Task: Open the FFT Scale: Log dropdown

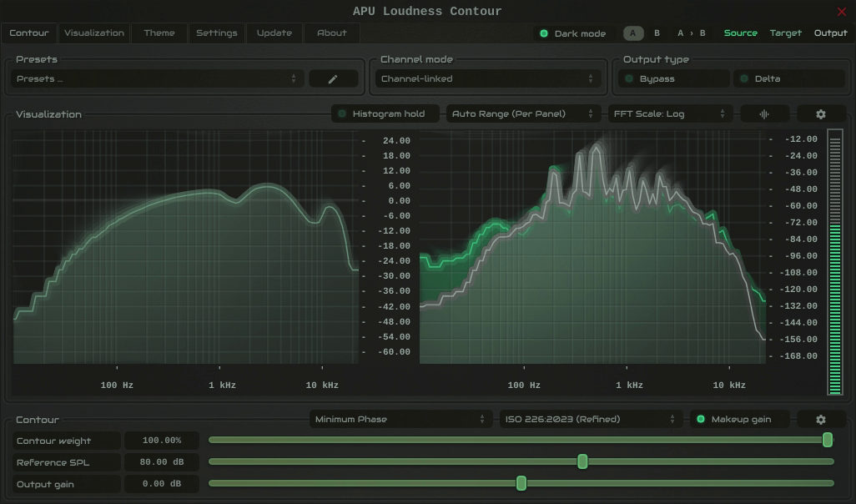Action: [x=670, y=113]
